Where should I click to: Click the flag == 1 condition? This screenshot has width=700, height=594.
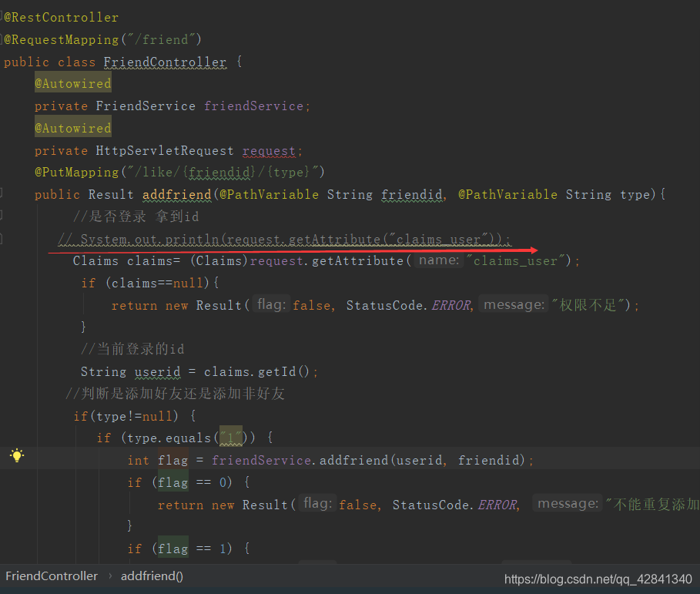click(193, 549)
